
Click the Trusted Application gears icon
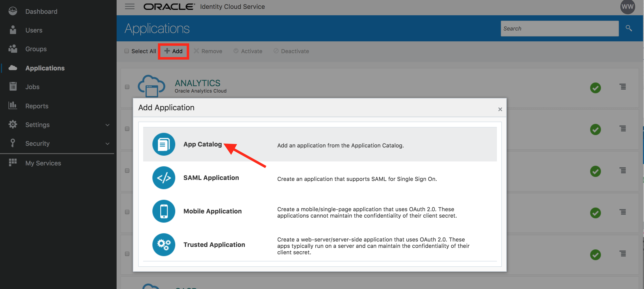164,245
